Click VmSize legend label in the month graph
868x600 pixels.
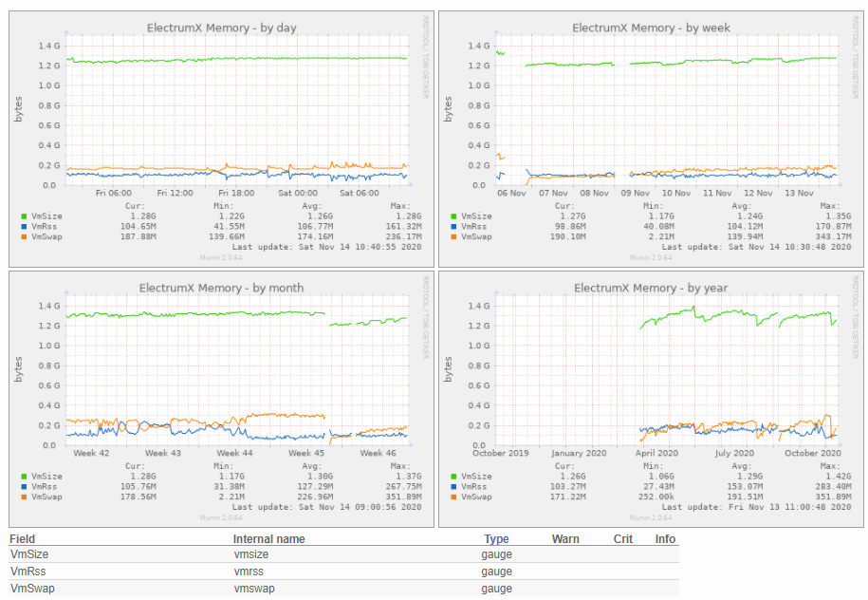click(46, 477)
